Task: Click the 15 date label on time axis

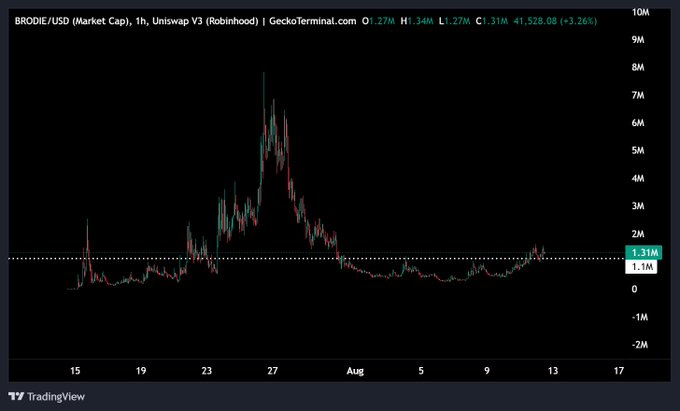Action: (75, 371)
